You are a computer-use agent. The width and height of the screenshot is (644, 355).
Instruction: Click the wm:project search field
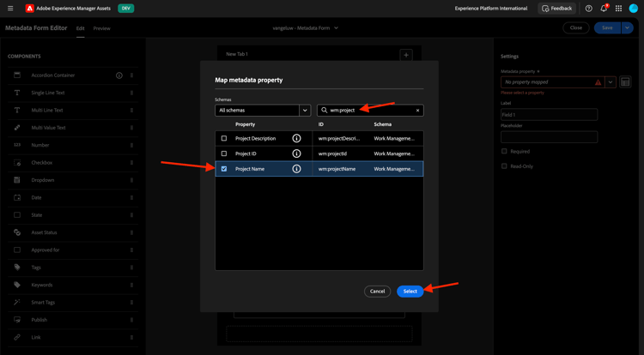tap(370, 111)
